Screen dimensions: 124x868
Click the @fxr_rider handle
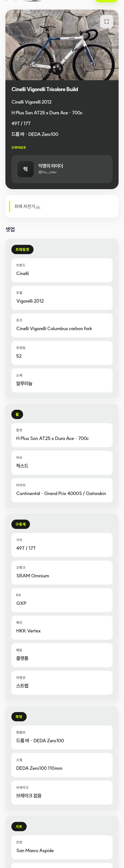click(x=47, y=172)
